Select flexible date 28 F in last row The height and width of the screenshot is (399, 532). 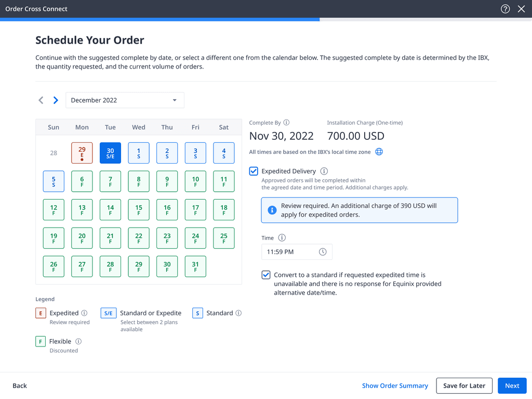(x=110, y=267)
